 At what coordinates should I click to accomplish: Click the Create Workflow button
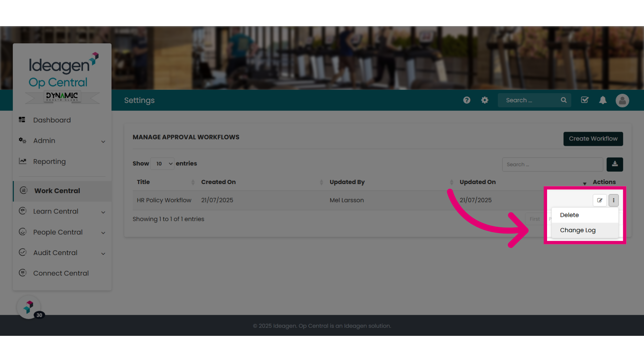[x=593, y=139]
